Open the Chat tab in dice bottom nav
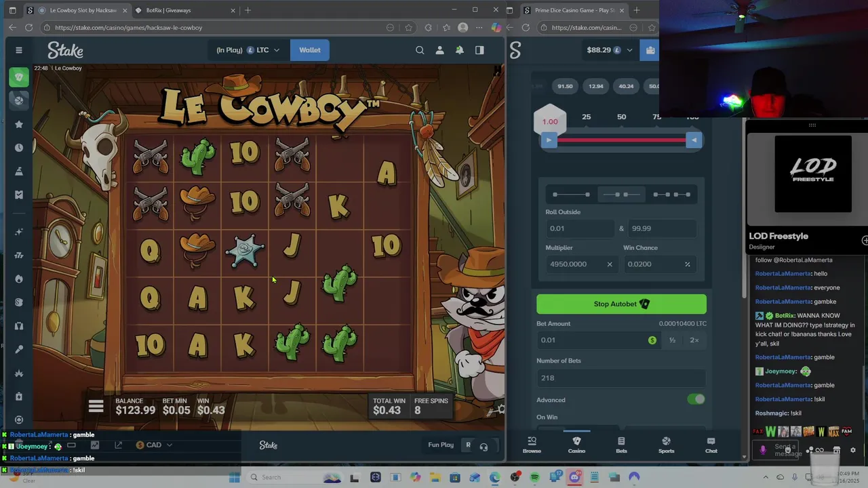The image size is (868, 488). pyautogui.click(x=711, y=445)
